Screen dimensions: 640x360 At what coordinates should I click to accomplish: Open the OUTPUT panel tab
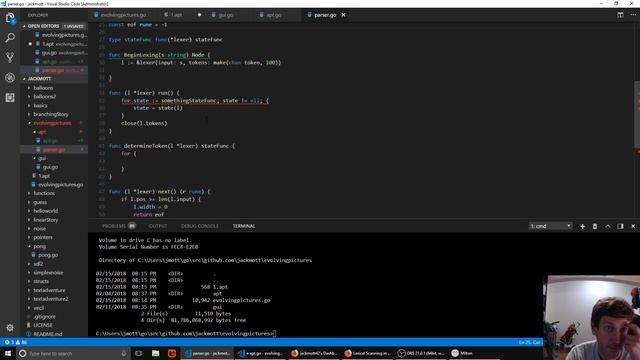click(x=158, y=226)
